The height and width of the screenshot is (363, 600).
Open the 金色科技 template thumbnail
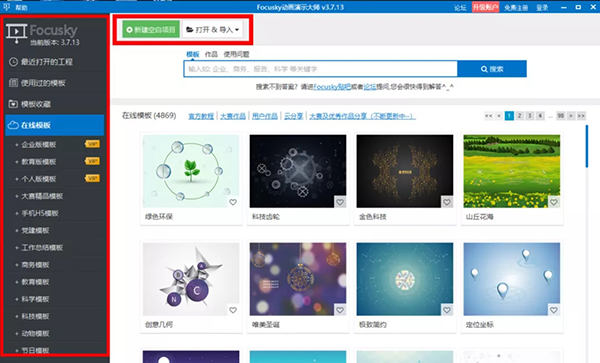(405, 171)
